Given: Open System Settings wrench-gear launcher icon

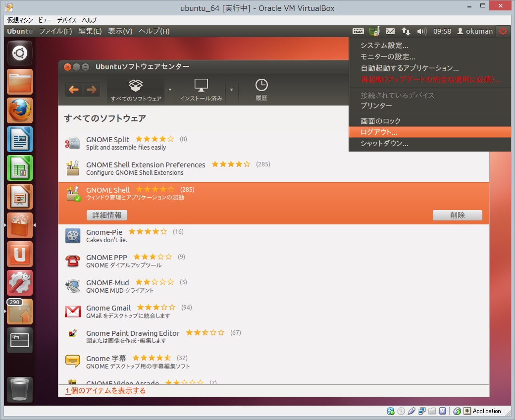Looking at the screenshot, I should (20, 283).
